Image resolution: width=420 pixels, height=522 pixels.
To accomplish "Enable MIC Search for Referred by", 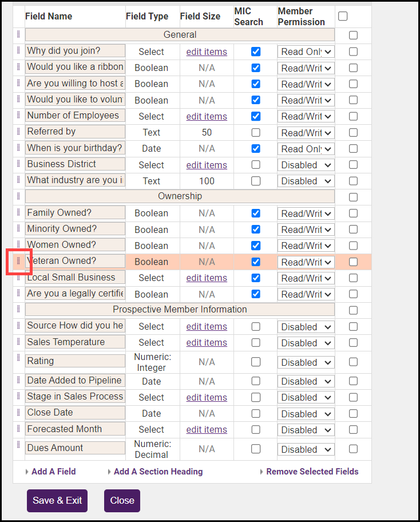I will pyautogui.click(x=256, y=132).
